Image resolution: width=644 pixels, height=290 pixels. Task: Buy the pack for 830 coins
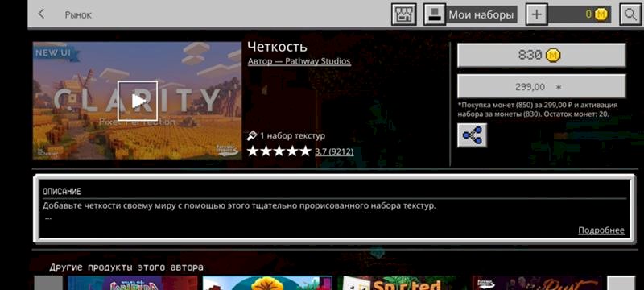pyautogui.click(x=541, y=55)
